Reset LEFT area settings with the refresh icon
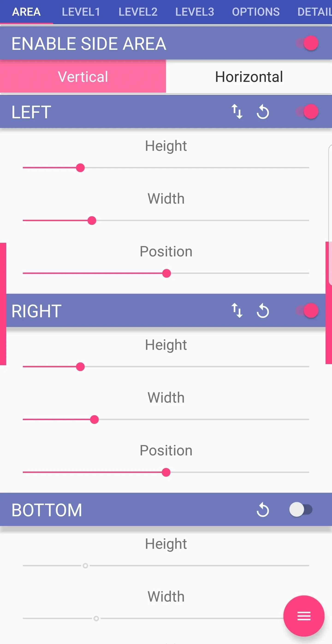This screenshot has width=332, height=644. click(263, 112)
